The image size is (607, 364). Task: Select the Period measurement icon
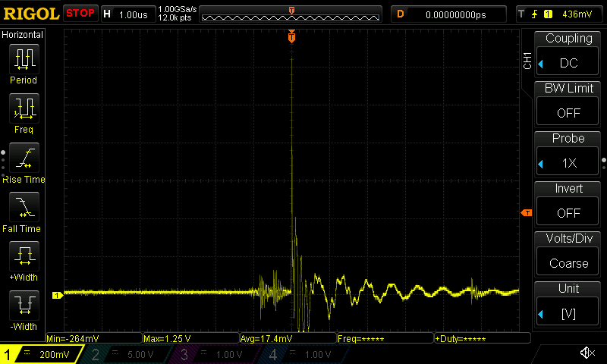[x=24, y=59]
